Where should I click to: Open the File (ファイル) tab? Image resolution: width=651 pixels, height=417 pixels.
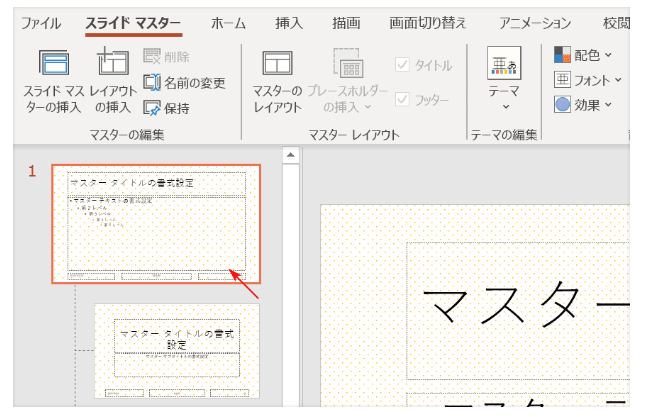(40, 22)
